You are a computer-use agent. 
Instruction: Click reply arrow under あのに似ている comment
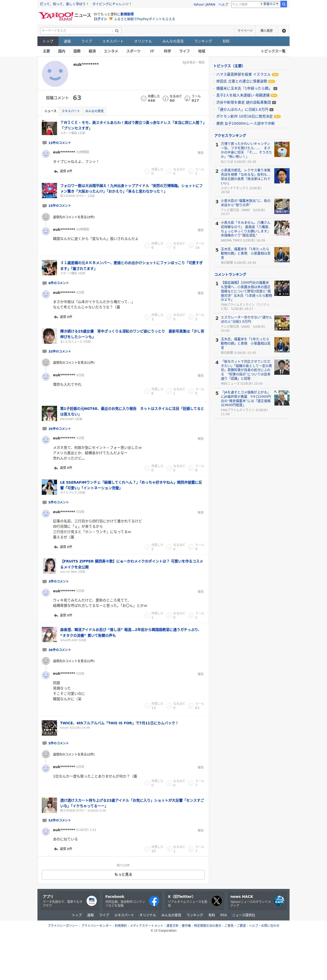click(56, 849)
